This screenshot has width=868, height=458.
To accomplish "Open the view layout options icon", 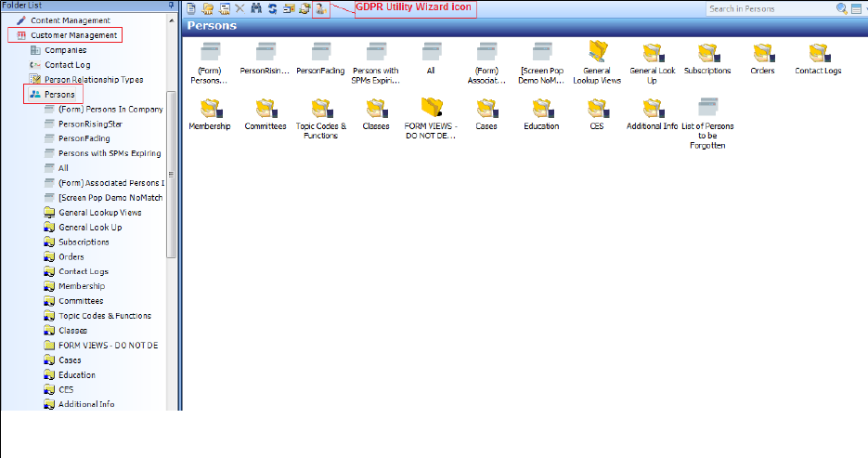I will coord(856,8).
